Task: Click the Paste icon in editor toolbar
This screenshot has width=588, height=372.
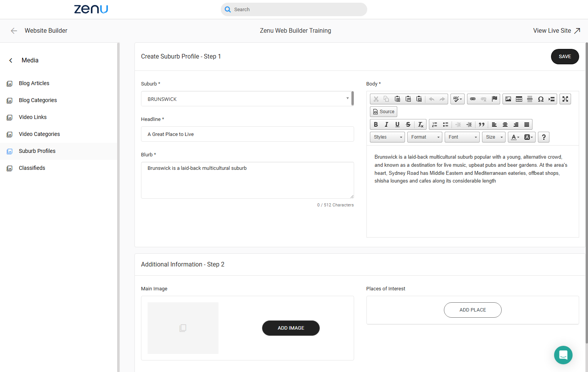Action: click(x=398, y=99)
